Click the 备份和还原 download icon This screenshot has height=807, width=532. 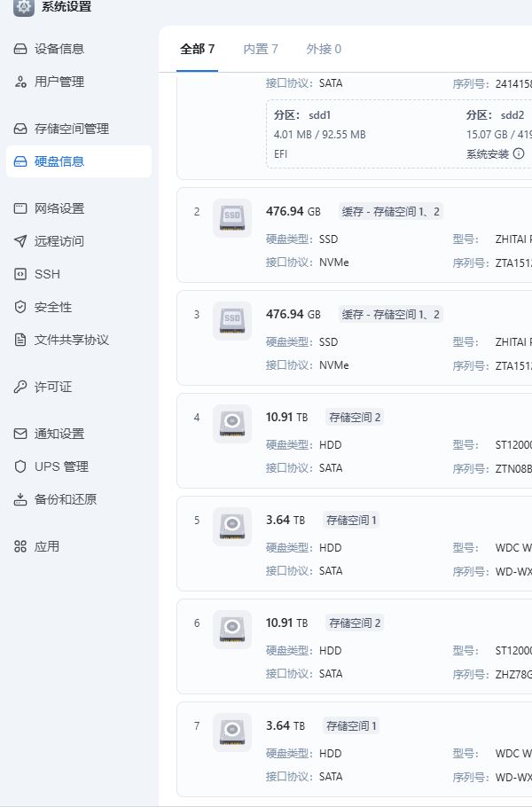(20, 499)
